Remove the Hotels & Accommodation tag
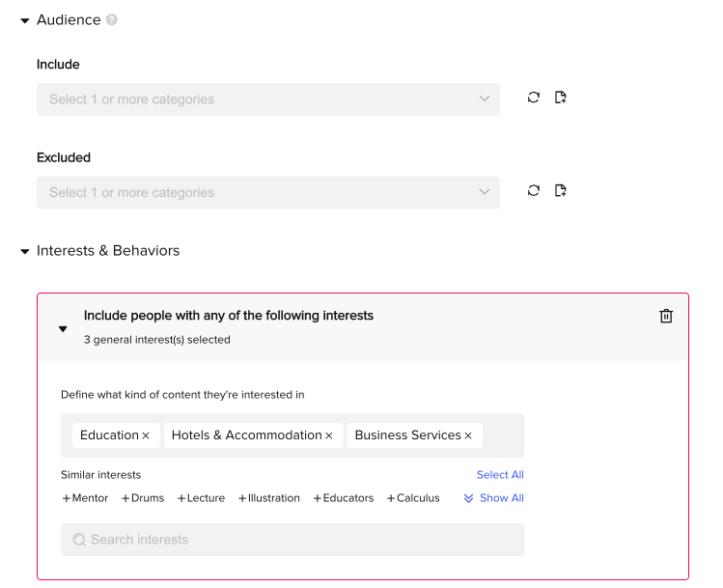The height and width of the screenshot is (588, 723). click(329, 435)
